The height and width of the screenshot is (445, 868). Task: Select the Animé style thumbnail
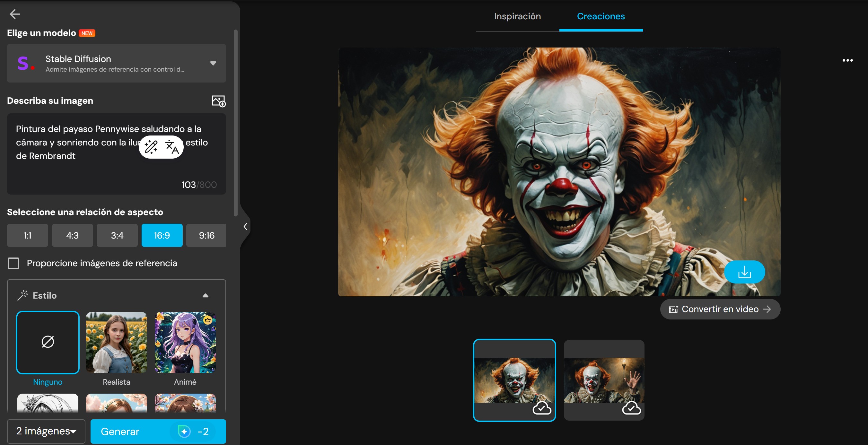[185, 342]
